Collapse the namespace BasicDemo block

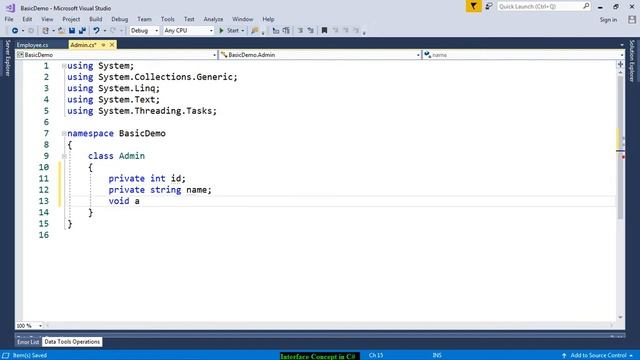(x=64, y=133)
